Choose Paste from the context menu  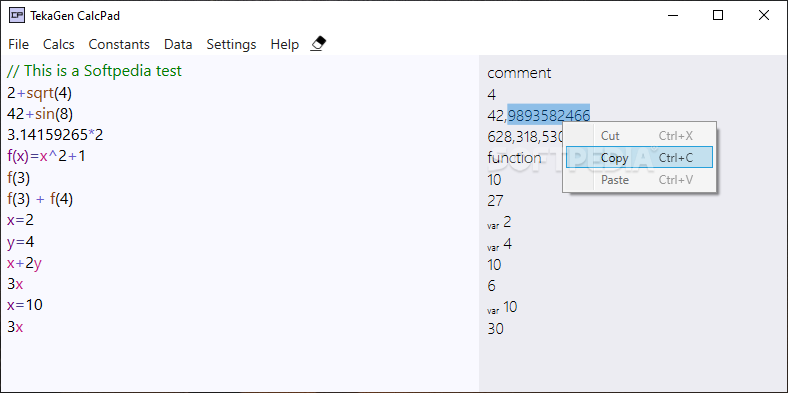tap(639, 179)
